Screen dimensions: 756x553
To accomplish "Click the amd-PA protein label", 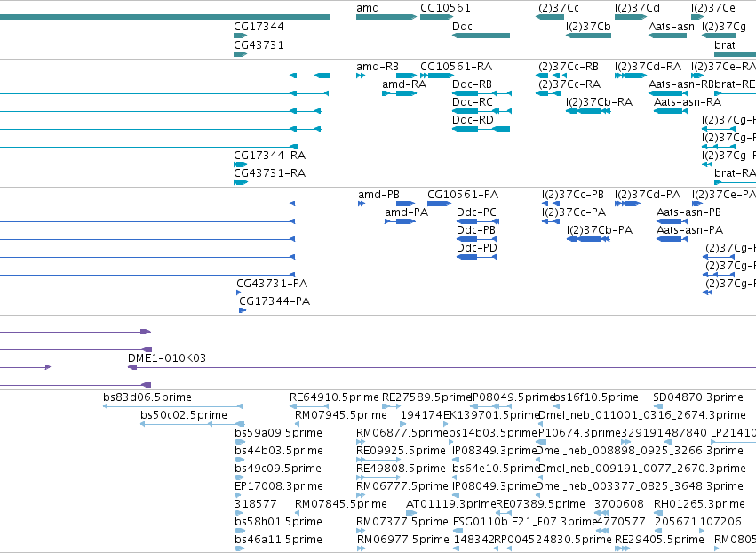I will coord(407,212).
